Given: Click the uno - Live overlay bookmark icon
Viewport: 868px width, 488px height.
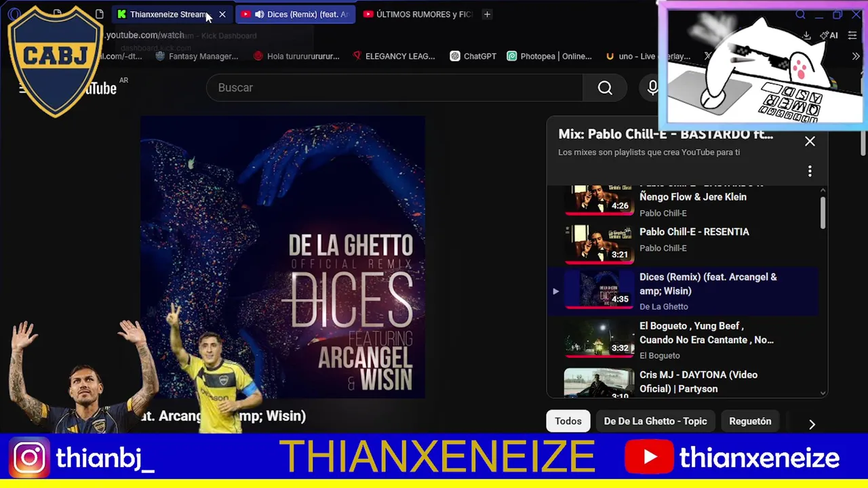Looking at the screenshot, I should click(x=610, y=56).
